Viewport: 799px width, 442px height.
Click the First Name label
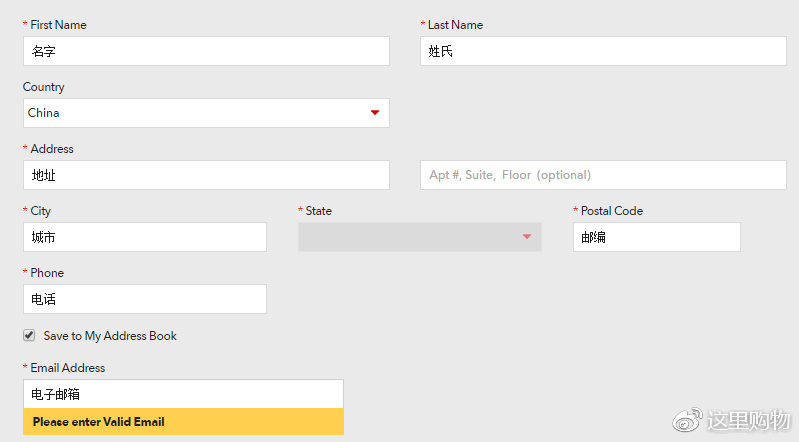(x=58, y=25)
